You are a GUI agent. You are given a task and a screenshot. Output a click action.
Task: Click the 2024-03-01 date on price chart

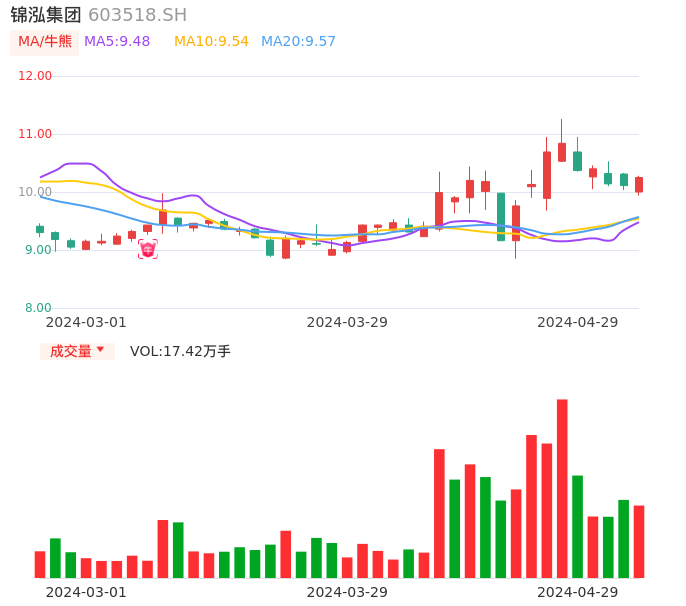tap(86, 323)
